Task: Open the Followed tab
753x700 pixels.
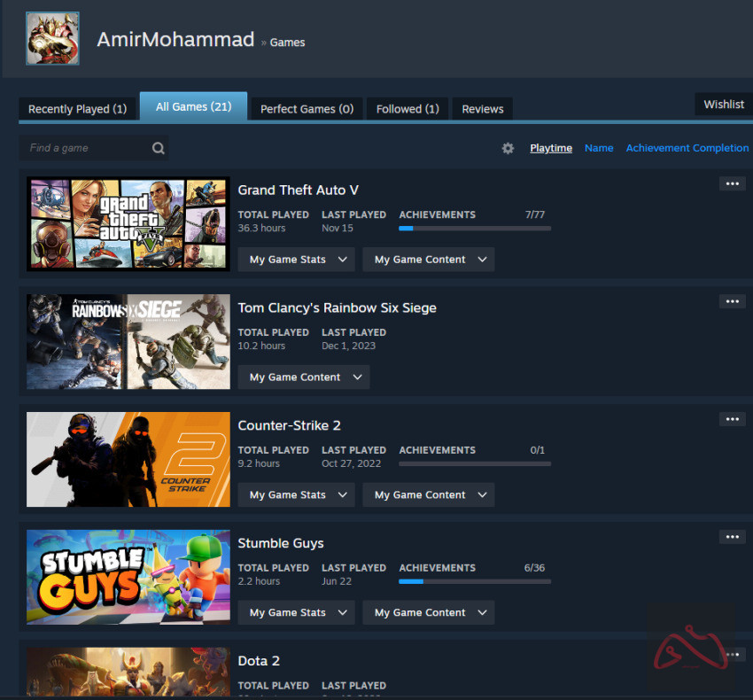Action: 408,109
